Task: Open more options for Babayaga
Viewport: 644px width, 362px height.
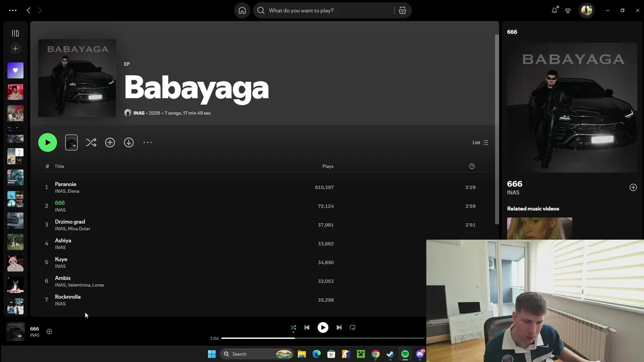Action: pyautogui.click(x=147, y=142)
